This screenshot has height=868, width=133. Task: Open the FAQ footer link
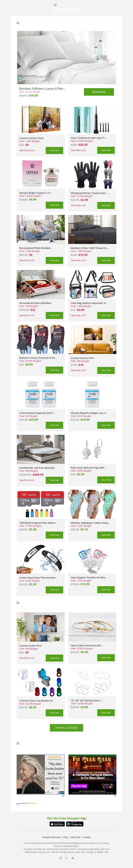(66, 837)
